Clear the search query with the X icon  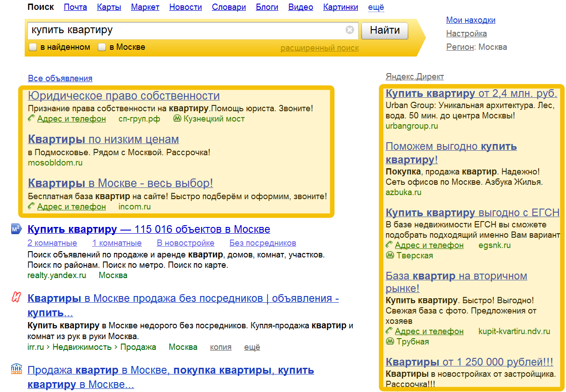[350, 30]
